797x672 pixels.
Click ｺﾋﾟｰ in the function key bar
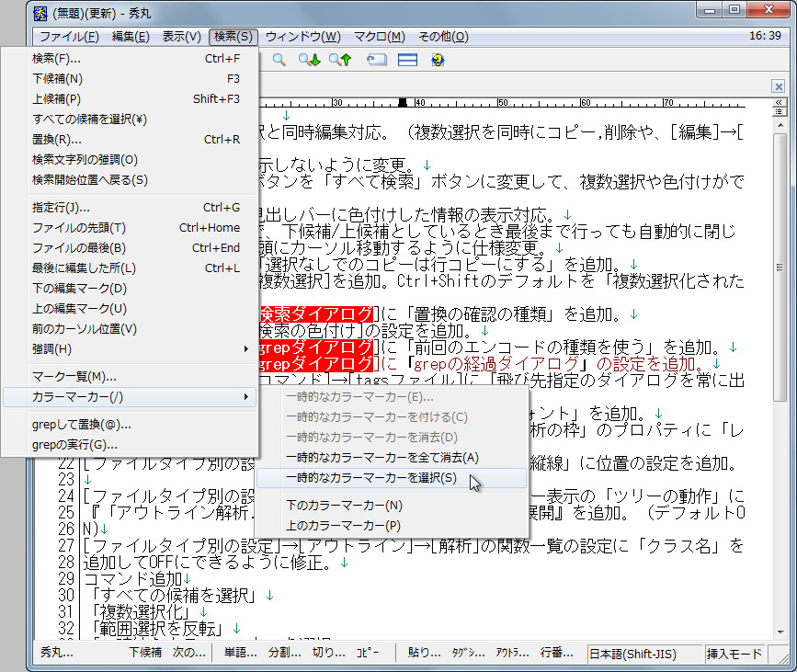click(368, 653)
